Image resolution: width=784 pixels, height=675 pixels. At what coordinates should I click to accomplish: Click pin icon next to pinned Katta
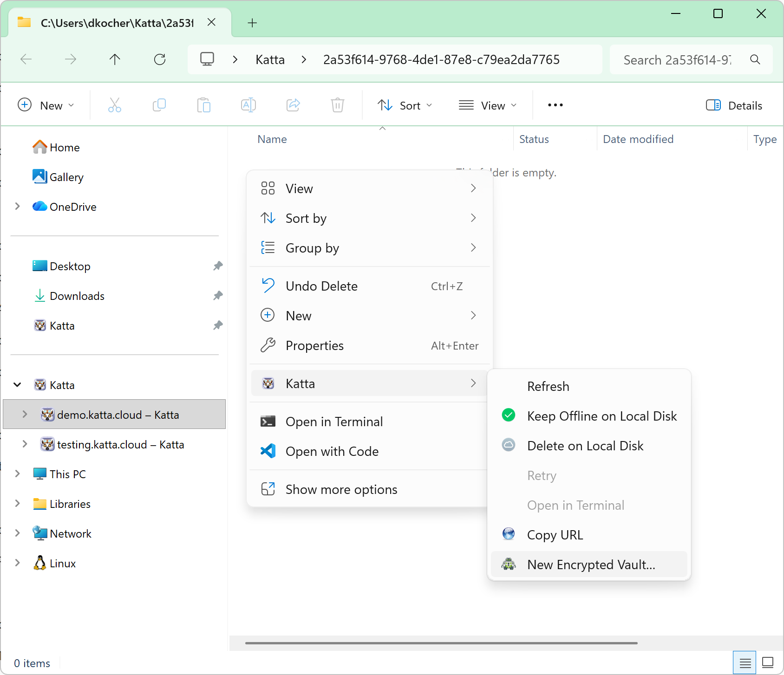point(218,325)
